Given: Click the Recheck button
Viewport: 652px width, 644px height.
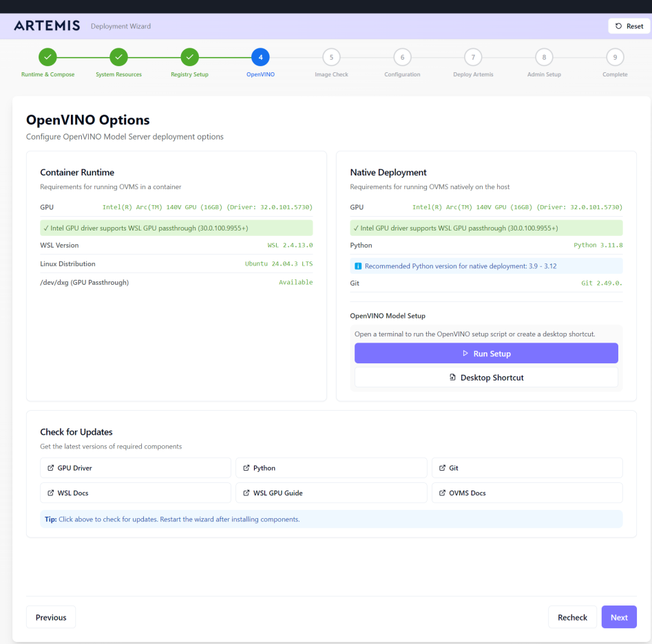Looking at the screenshot, I should pos(572,617).
